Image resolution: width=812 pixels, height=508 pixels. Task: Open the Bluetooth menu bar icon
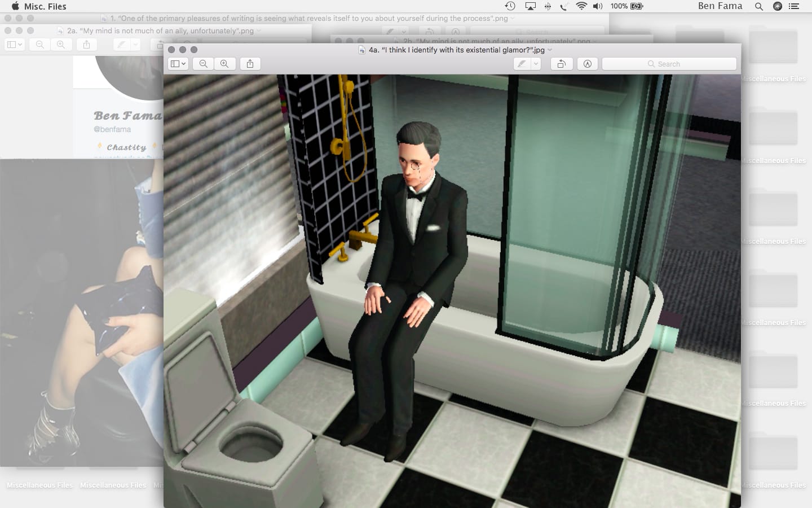click(548, 6)
